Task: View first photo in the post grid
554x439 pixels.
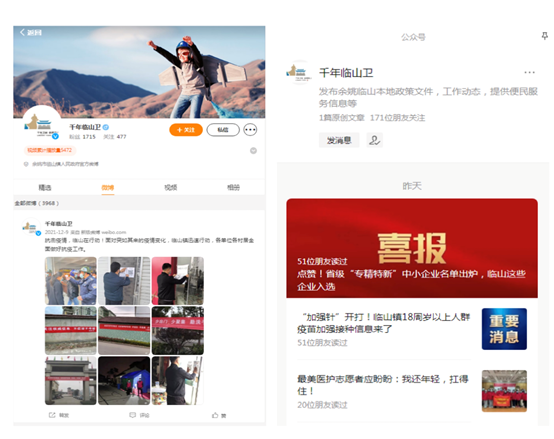Action: 71,281
